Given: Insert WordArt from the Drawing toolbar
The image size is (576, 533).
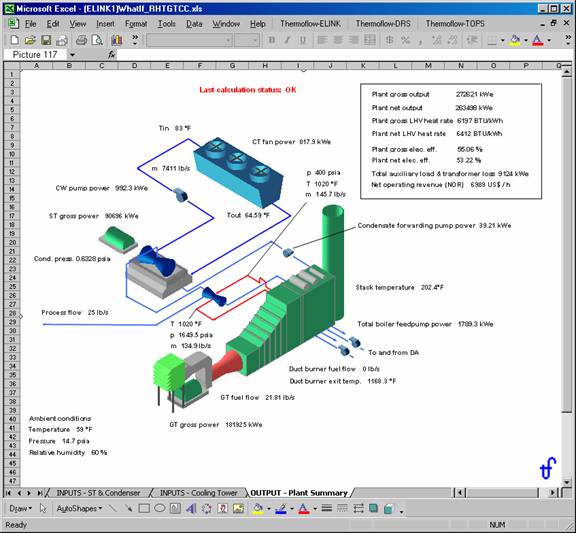Looking at the screenshot, I should 191,508.
